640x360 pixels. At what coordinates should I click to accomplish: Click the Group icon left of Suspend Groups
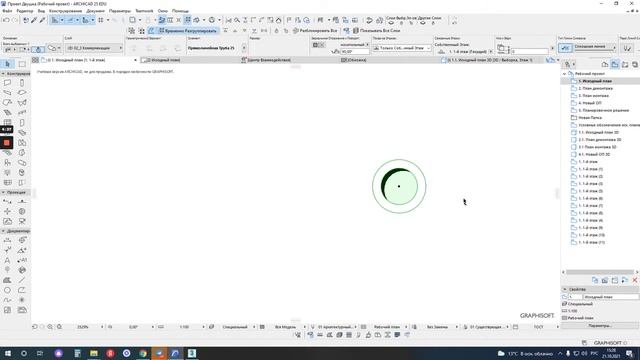131,31
